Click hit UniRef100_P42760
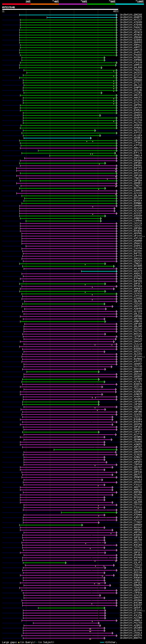The height and width of the screenshot is (644, 146). pyautogui.click(x=131, y=123)
